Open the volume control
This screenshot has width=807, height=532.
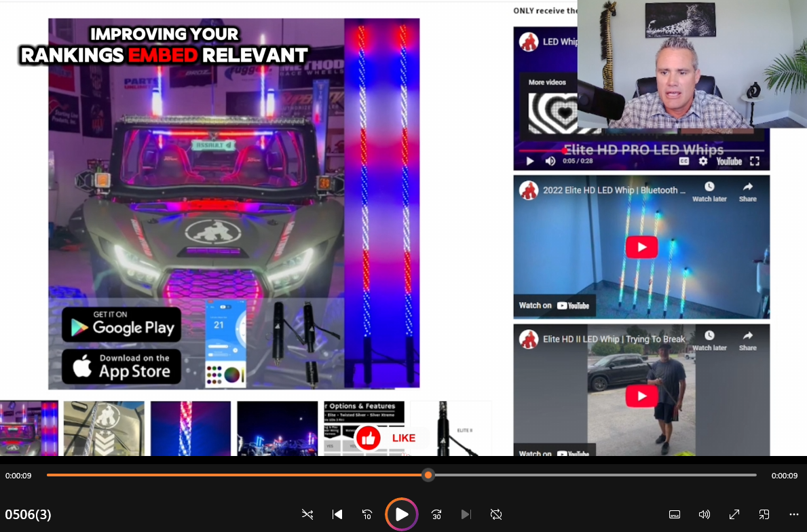coord(705,514)
